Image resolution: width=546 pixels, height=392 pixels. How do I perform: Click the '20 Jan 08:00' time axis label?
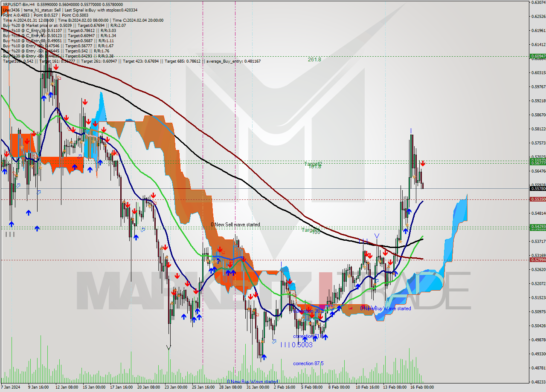click(148, 388)
